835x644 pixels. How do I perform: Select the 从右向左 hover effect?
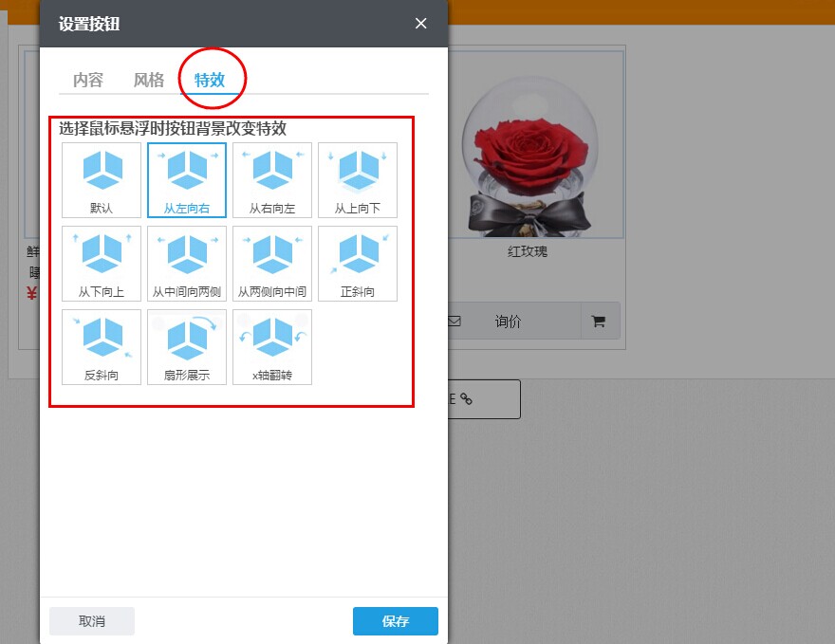pyautogui.click(x=272, y=180)
